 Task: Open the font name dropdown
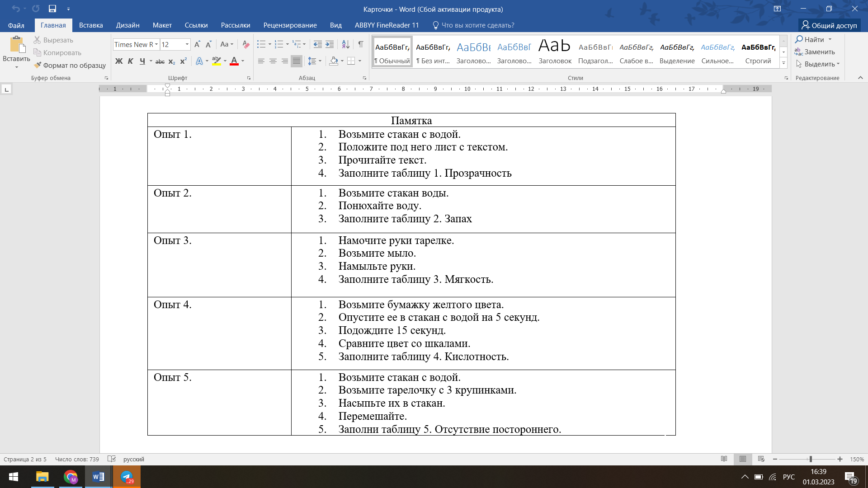156,44
